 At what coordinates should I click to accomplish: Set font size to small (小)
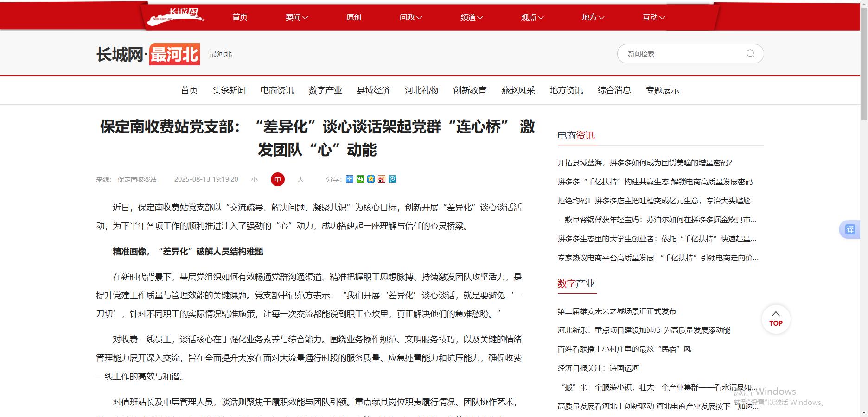pos(255,179)
